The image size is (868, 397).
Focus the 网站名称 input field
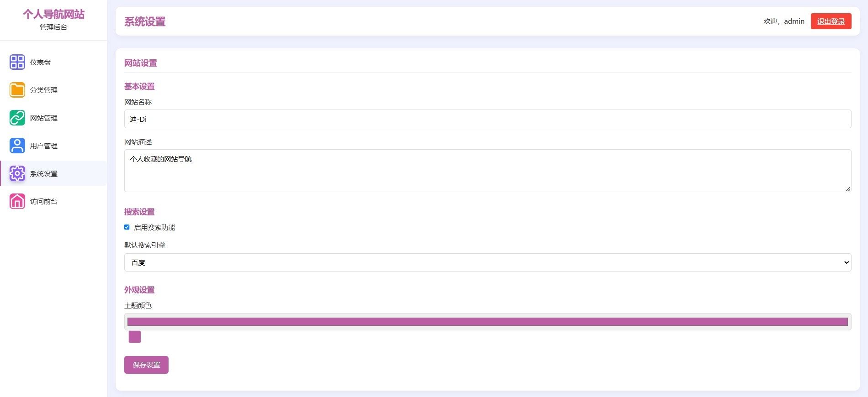pyautogui.click(x=487, y=119)
